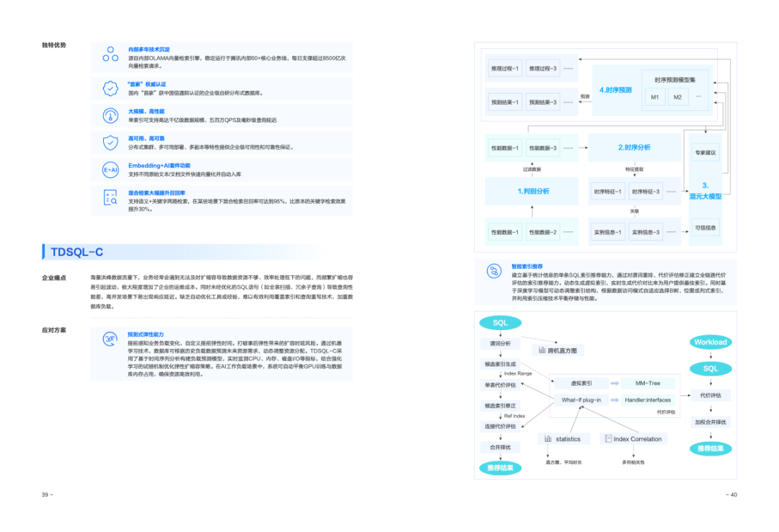Click the 高可用、高可靠 heading
Screen dimensions: 779x532
(x=146, y=138)
